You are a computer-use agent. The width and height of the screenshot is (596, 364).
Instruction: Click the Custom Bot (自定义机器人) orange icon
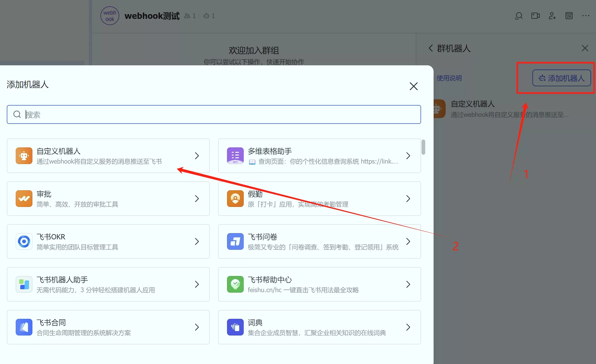pos(24,156)
